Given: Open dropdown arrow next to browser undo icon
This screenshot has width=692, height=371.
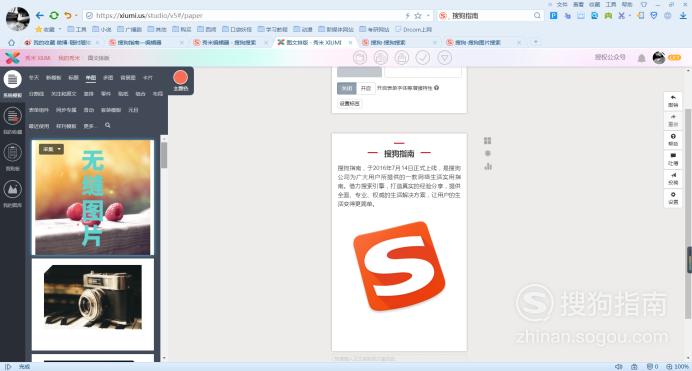Looking at the screenshot, I should click(x=76, y=15).
